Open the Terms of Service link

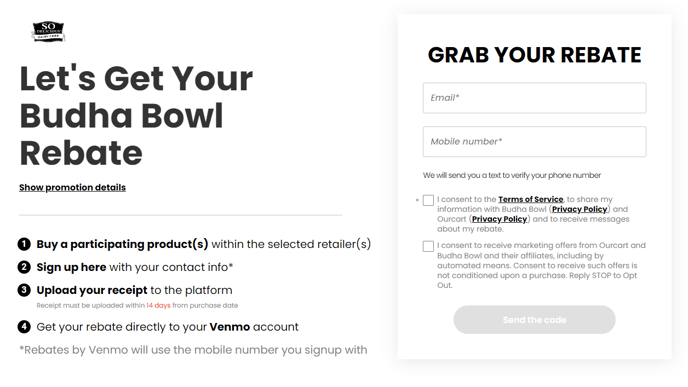[x=530, y=199]
